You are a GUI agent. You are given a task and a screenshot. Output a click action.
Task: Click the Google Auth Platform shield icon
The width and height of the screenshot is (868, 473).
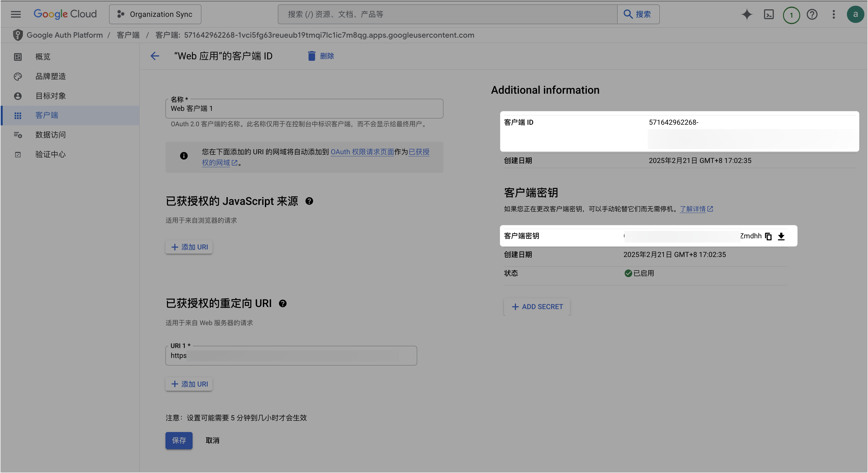[x=17, y=35]
